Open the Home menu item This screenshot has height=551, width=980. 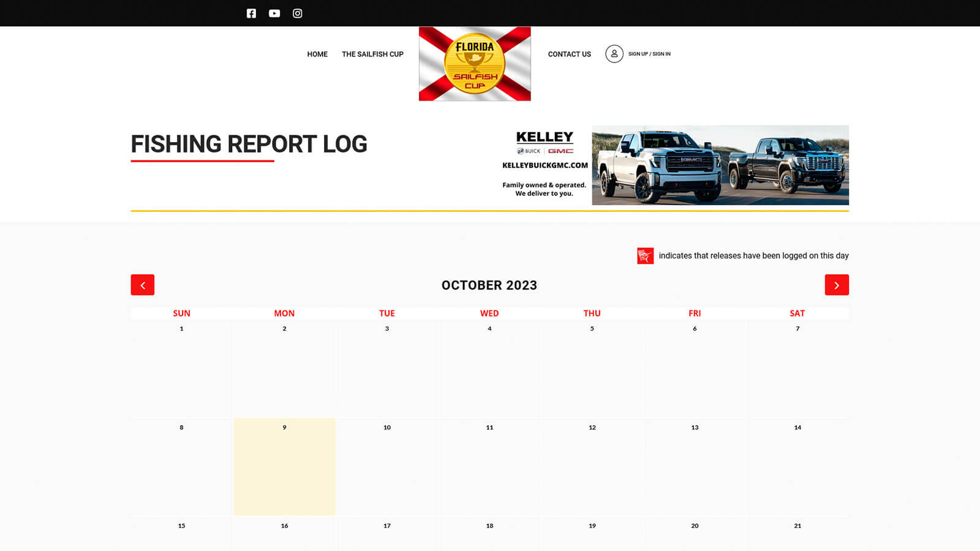(317, 54)
